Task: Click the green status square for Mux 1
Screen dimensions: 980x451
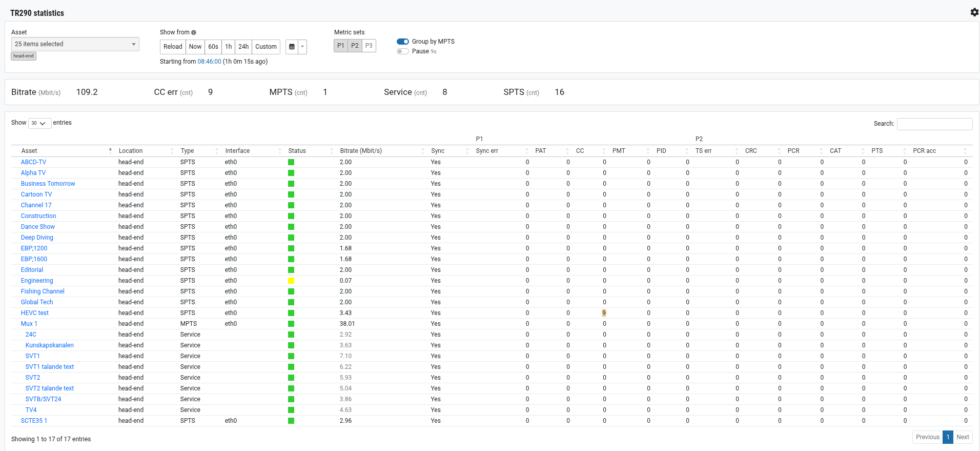Action: [291, 324]
